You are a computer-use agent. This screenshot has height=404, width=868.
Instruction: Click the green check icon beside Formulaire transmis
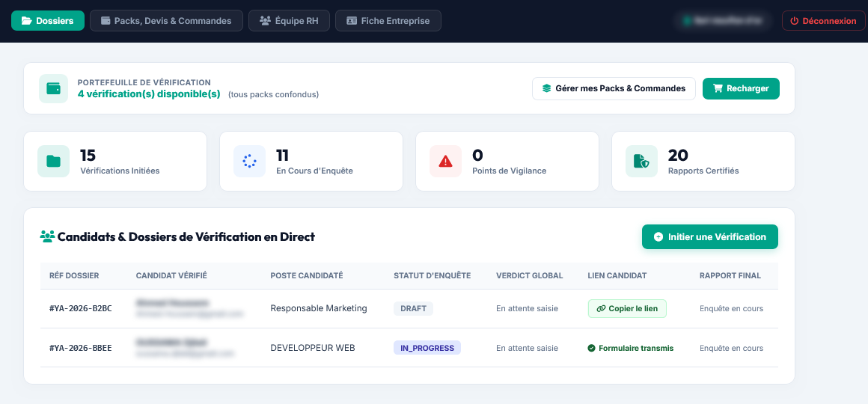(x=591, y=348)
